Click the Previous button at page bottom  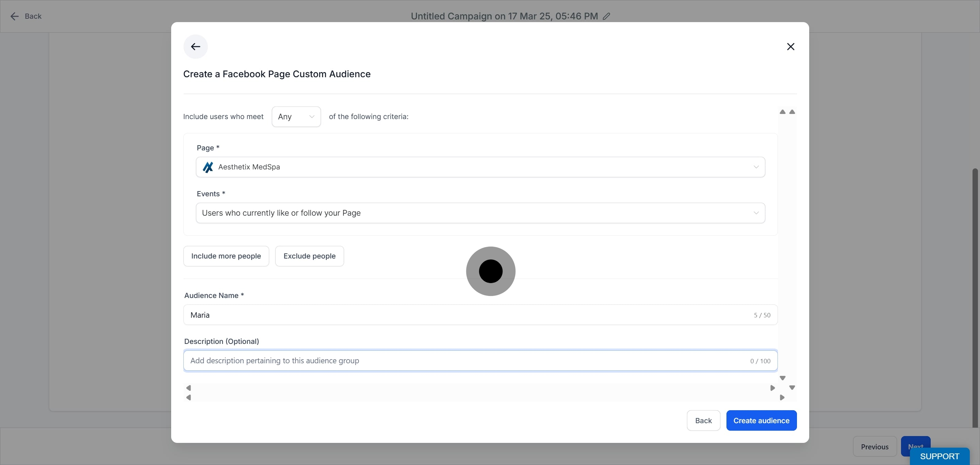coord(874,447)
